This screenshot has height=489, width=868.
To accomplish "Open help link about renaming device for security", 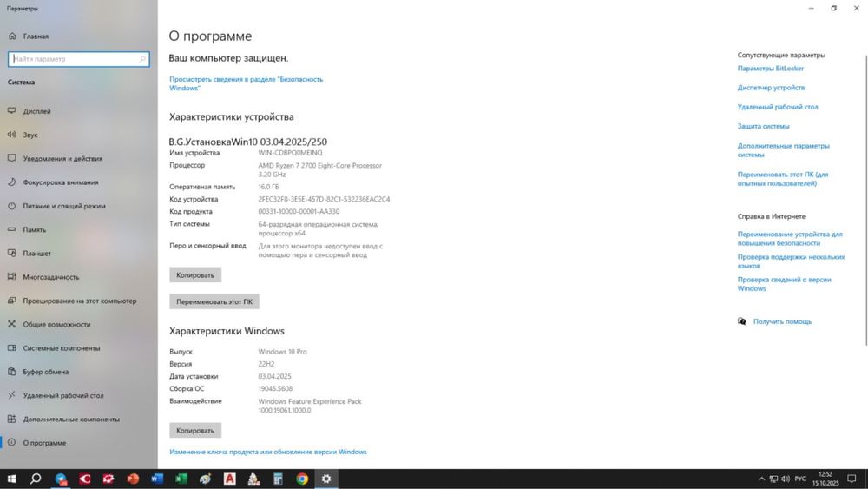I will [790, 239].
